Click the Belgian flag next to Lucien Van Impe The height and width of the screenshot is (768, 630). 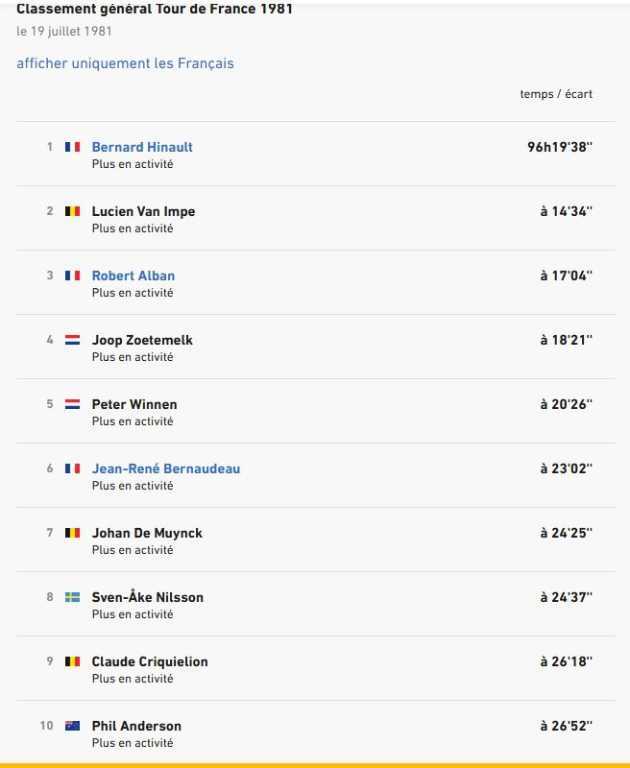tap(72, 211)
